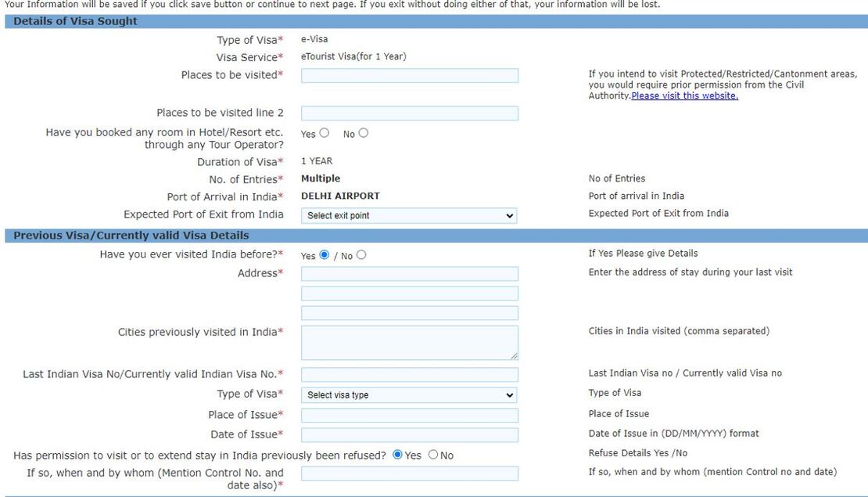Click the Place of Issue field
Viewport: 868px width, 497px height.
(x=409, y=415)
